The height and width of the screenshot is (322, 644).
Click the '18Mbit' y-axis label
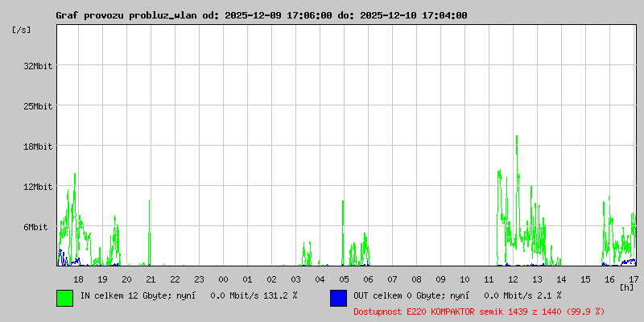pyautogui.click(x=38, y=147)
